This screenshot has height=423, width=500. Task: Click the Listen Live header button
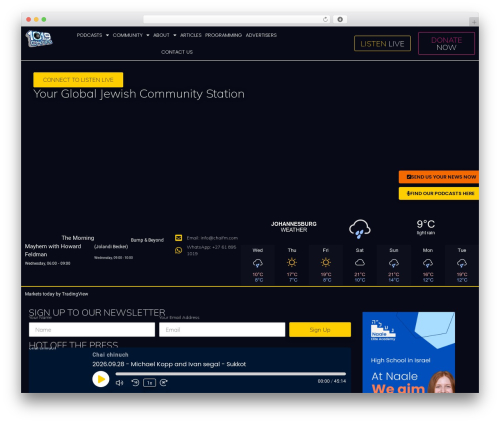coord(382,44)
